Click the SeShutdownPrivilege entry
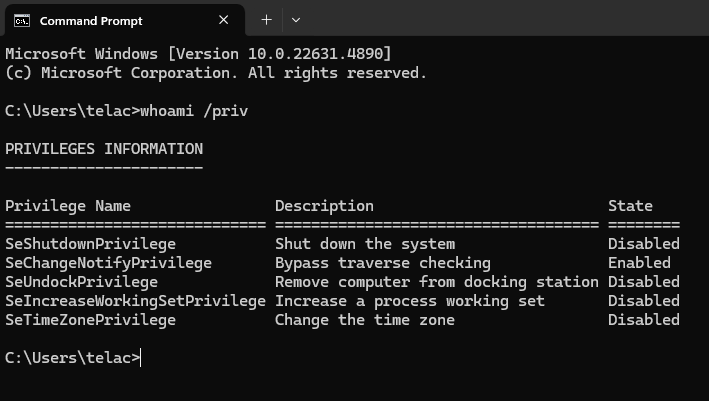709x401 pixels. [90, 244]
